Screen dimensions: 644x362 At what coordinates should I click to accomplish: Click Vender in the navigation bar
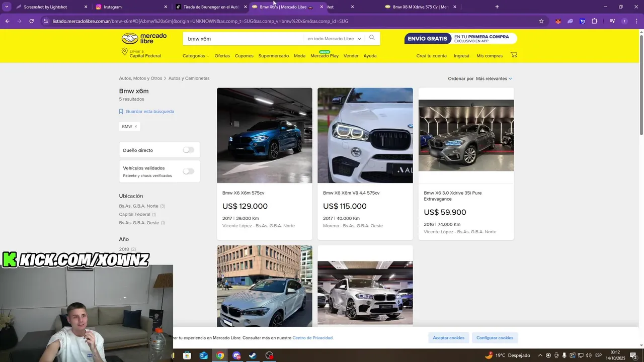(x=351, y=56)
